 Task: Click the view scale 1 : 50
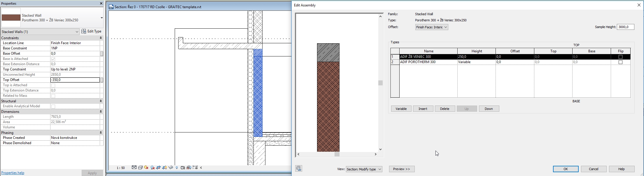click(x=121, y=168)
